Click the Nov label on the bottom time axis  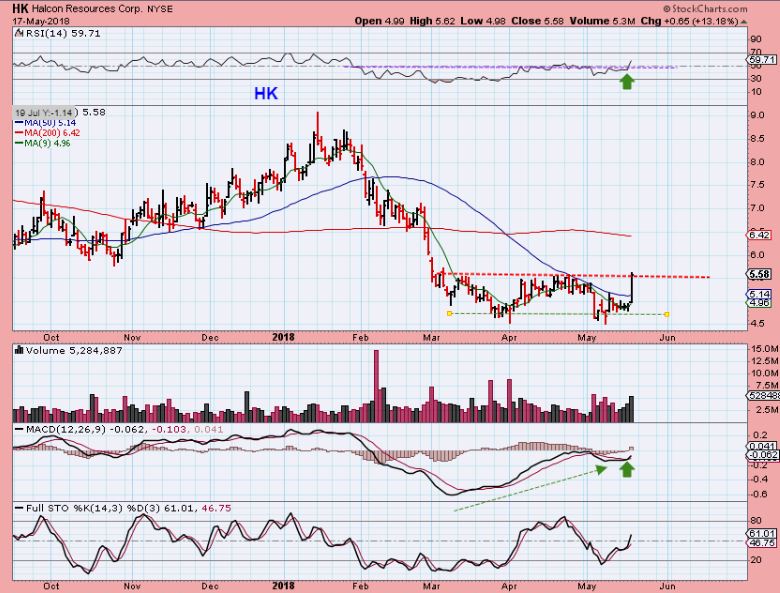pos(132,586)
